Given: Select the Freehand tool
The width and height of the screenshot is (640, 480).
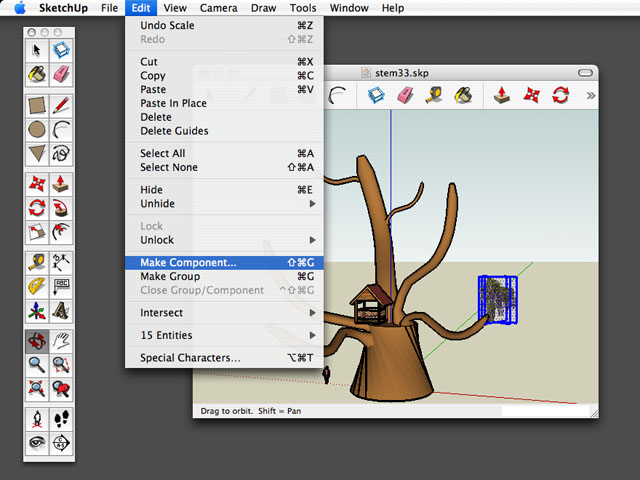Looking at the screenshot, I should [x=61, y=154].
